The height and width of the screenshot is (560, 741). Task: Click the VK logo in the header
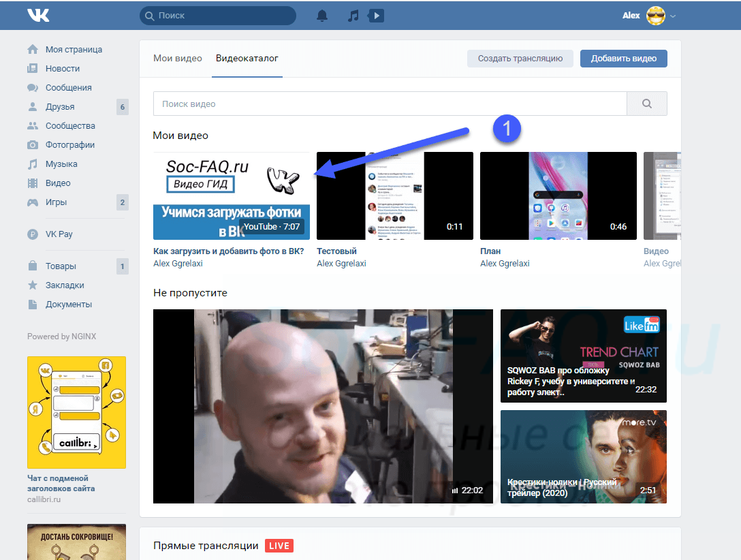click(x=38, y=15)
